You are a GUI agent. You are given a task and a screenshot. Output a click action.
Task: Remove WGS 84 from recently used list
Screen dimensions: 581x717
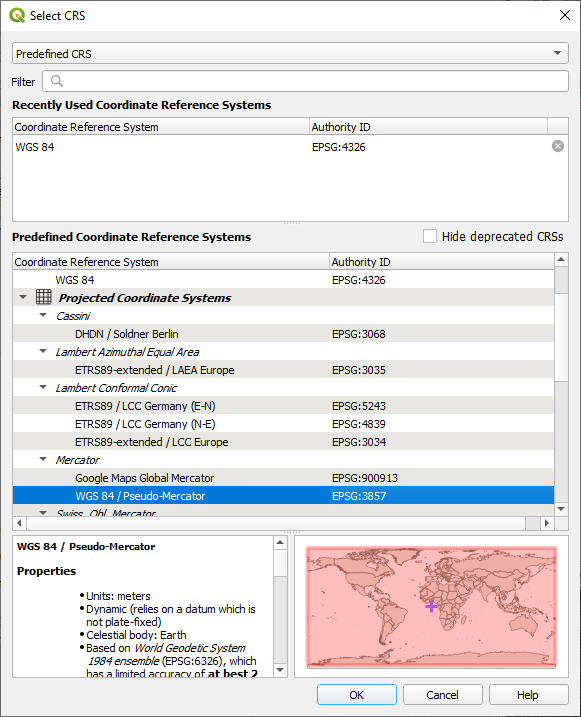click(x=558, y=146)
